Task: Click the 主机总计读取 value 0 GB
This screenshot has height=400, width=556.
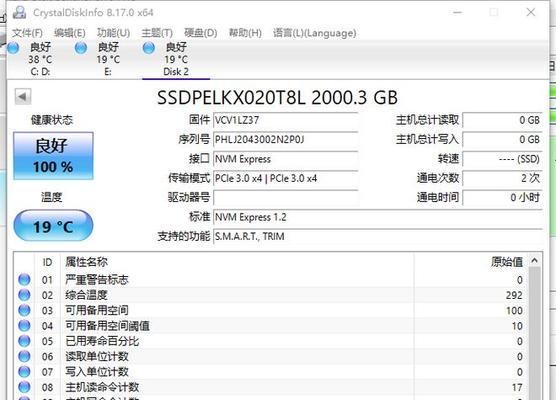Action: [x=502, y=120]
